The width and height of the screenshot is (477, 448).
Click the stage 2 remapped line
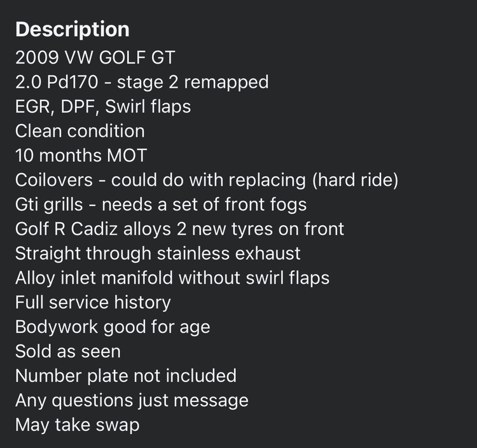[142, 82]
